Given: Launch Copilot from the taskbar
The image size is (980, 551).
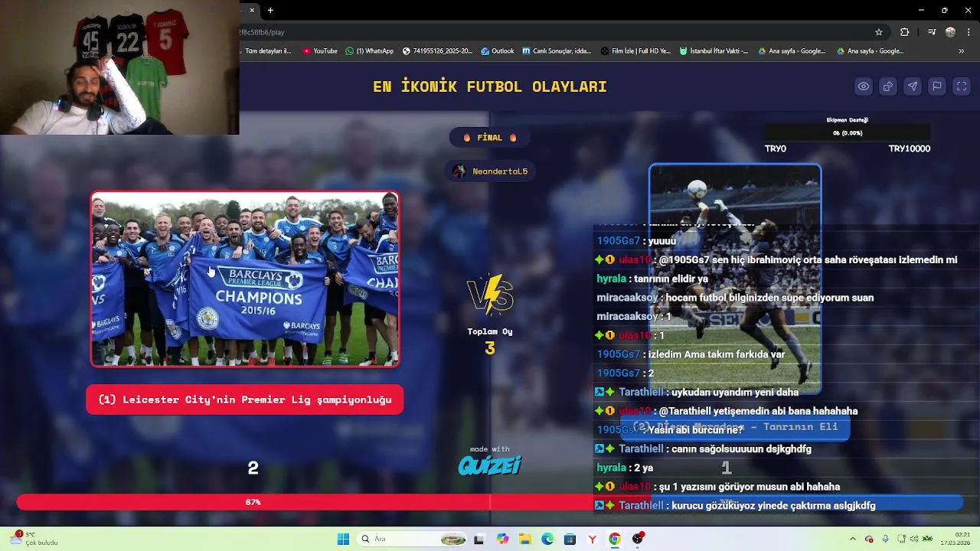Looking at the screenshot, I should coord(502,540).
